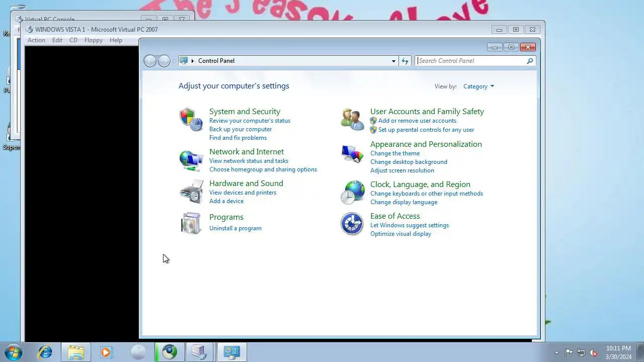Open the CD menu in Virtual PC
This screenshot has height=362, width=644.
click(73, 40)
